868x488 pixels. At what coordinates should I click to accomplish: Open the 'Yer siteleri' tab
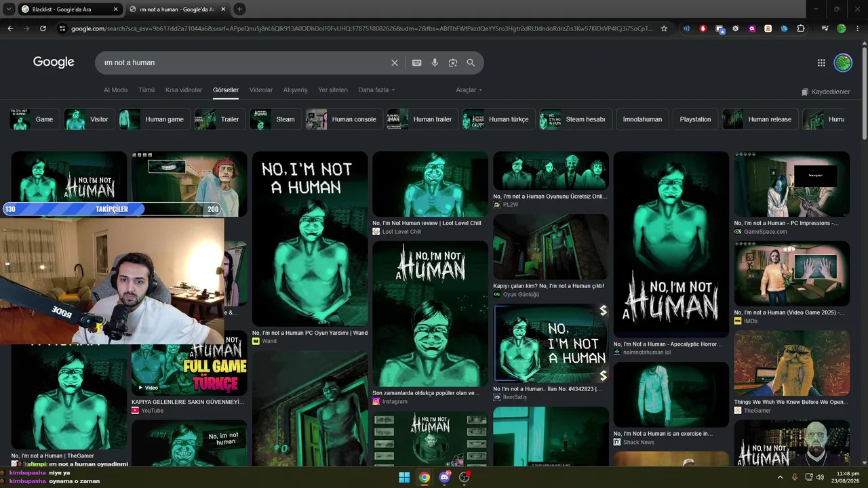pos(333,90)
